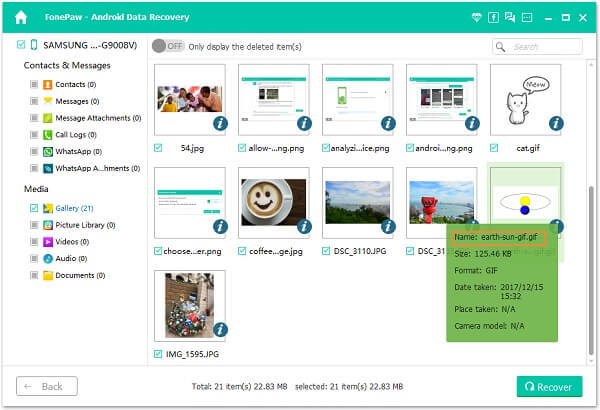600x410 pixels.
Task: Show info for allow-...ng.png thumbnail
Action: pos(304,123)
